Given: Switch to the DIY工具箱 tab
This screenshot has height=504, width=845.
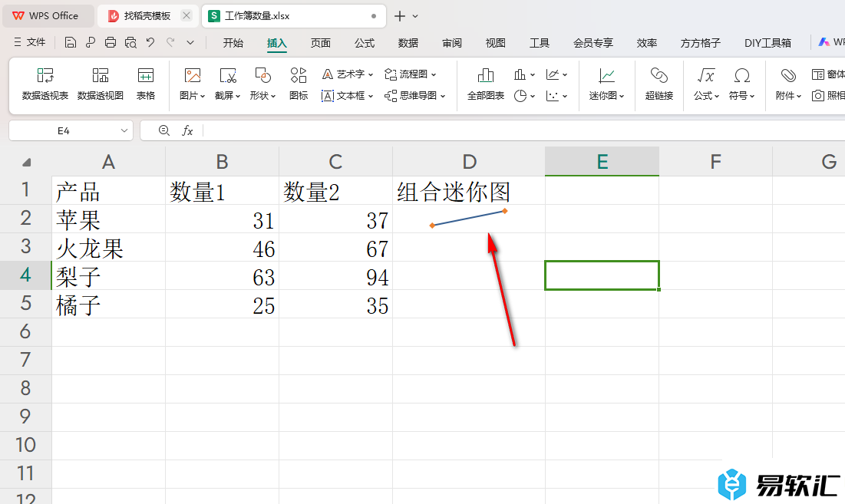Looking at the screenshot, I should [x=768, y=43].
